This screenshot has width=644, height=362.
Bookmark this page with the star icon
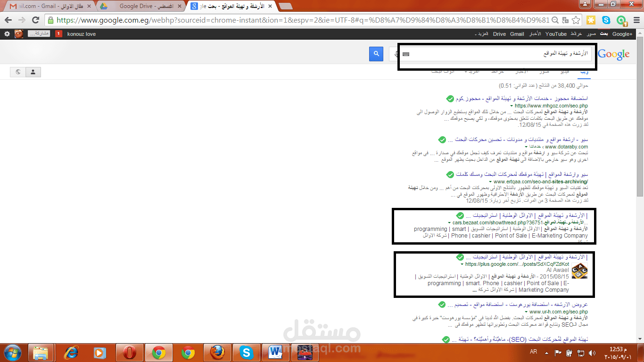tap(576, 20)
